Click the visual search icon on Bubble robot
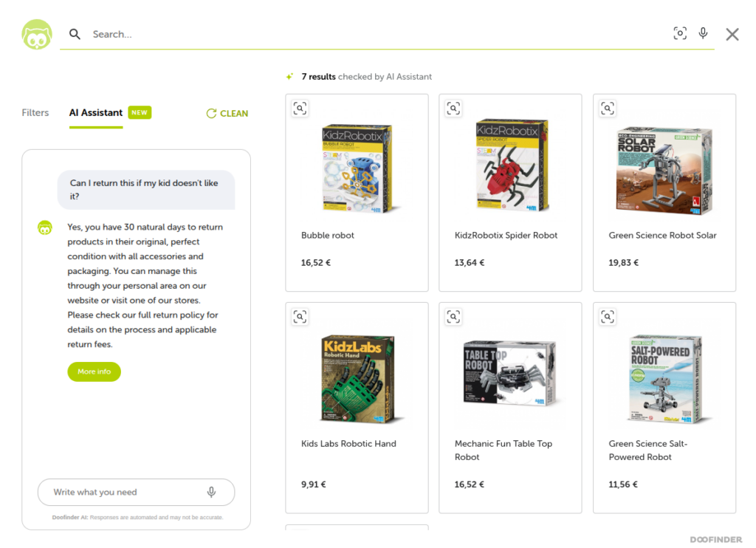Image resolution: width=756 pixels, height=548 pixels. coord(300,109)
